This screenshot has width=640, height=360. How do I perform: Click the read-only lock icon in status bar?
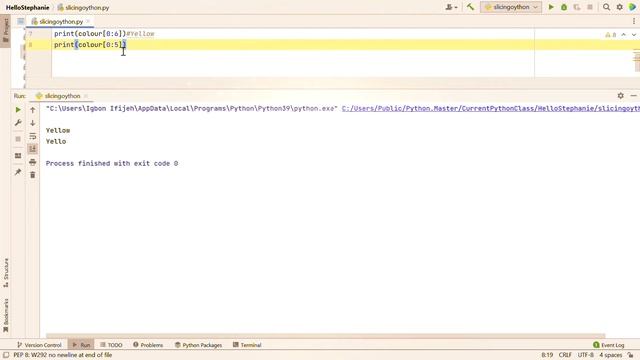click(631, 355)
